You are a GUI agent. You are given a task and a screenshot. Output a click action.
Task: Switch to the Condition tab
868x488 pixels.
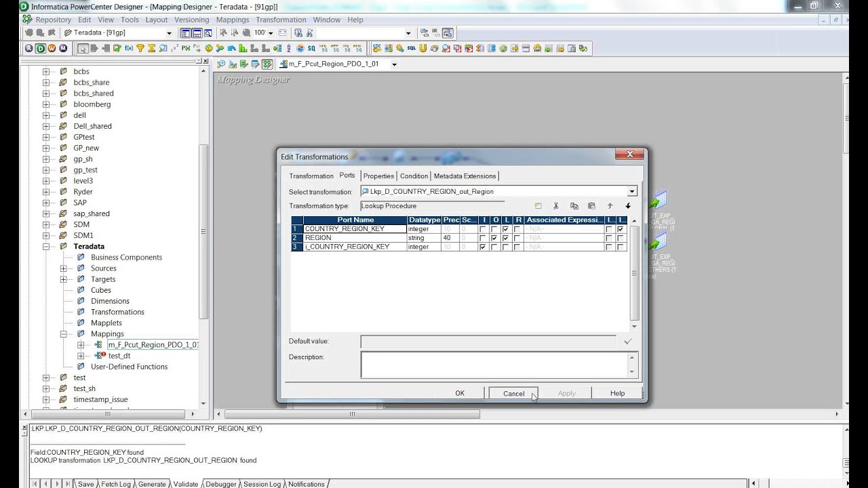coord(414,176)
